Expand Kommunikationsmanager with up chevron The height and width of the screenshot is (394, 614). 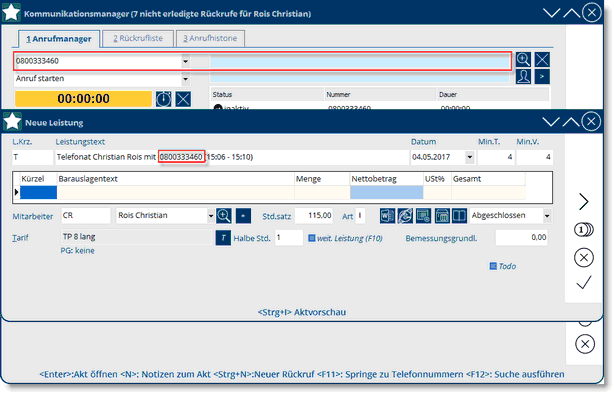point(572,13)
